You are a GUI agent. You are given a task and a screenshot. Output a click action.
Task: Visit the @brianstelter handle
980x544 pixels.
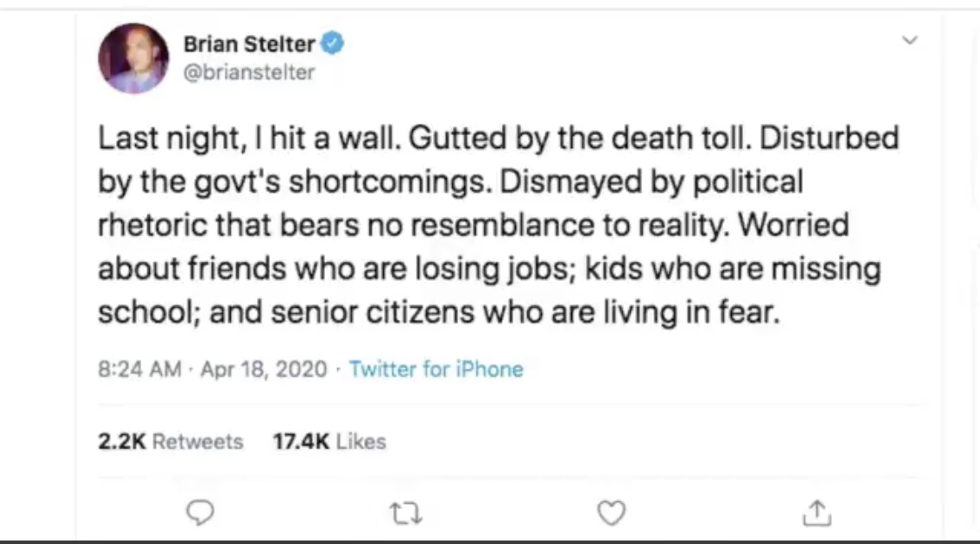pos(249,72)
